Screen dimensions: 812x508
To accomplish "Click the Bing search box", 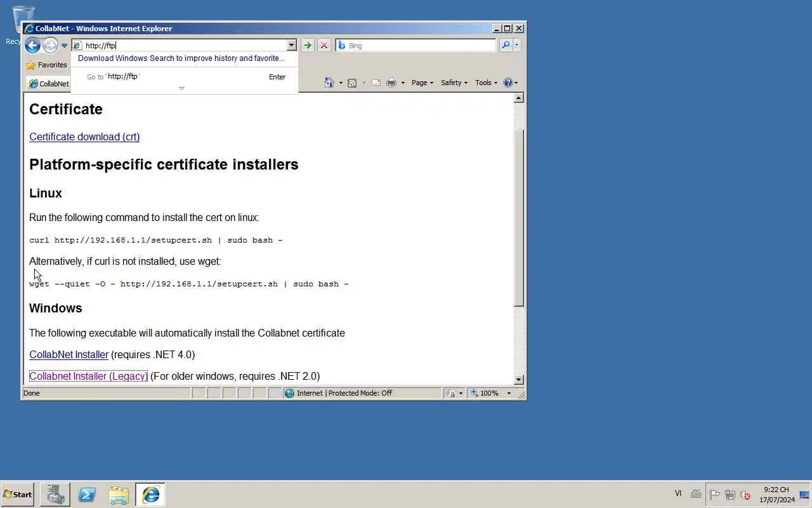I will pos(416,45).
